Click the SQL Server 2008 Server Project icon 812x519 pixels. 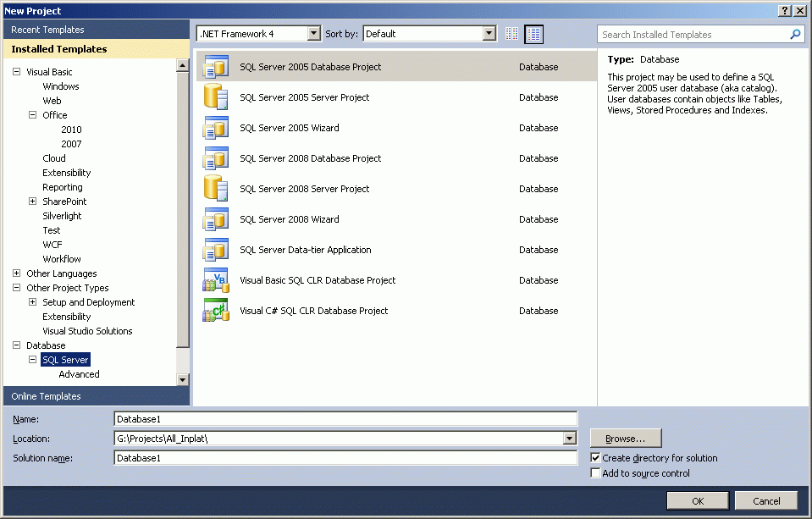point(216,189)
